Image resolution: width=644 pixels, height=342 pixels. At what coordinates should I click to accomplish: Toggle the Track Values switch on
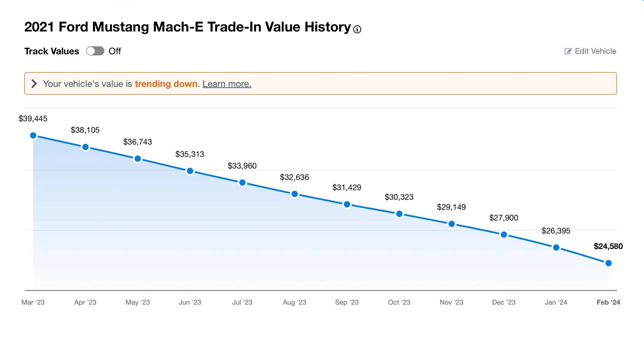click(95, 51)
